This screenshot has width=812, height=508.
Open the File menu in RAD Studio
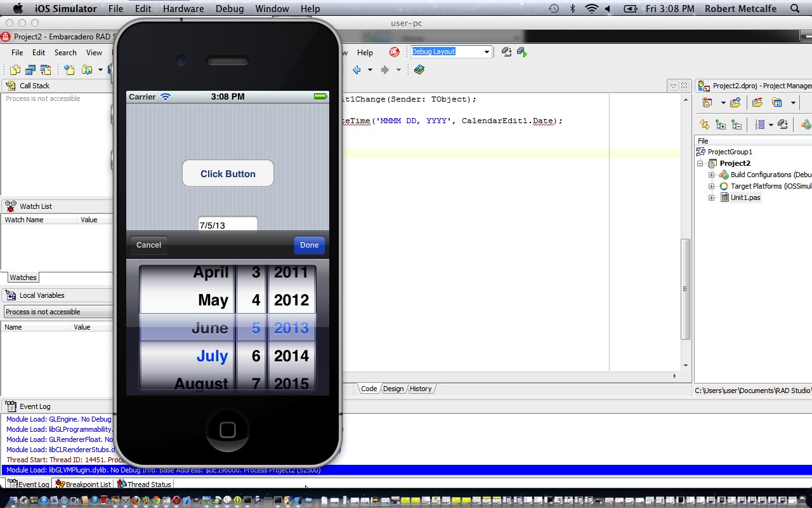17,53
